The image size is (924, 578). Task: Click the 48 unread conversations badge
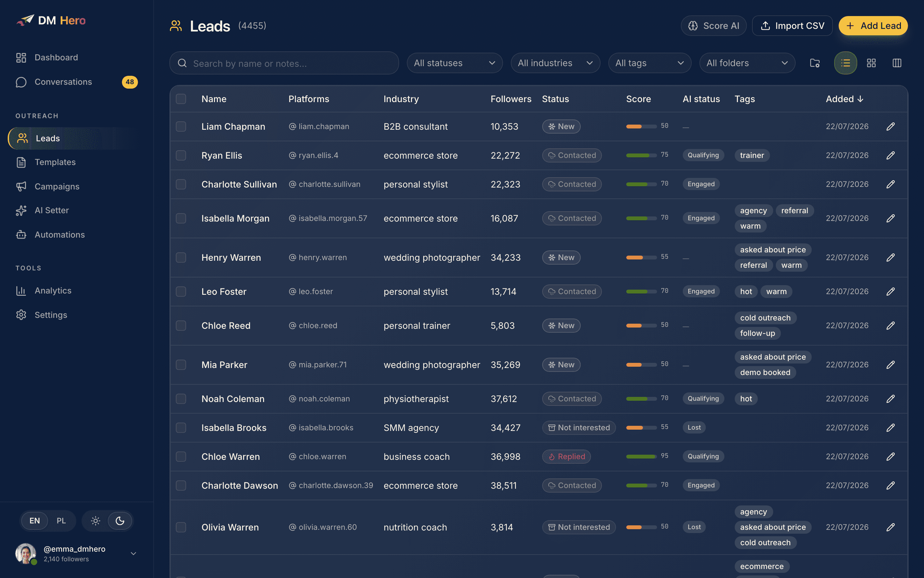tap(130, 82)
